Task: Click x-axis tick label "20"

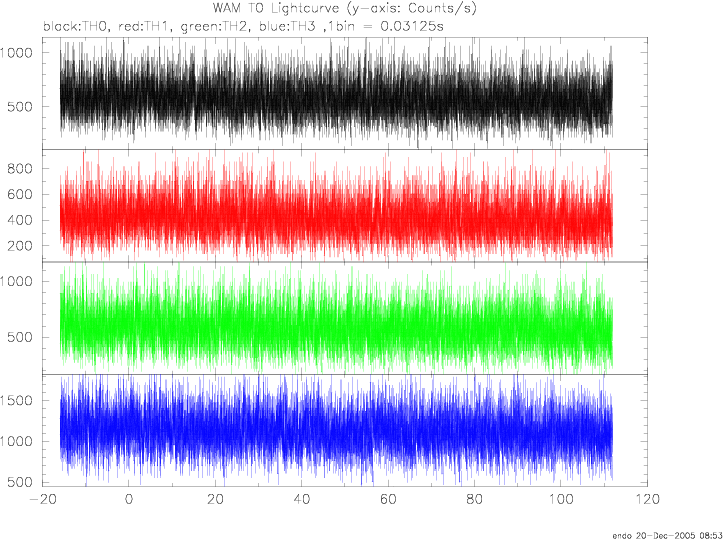Action: (215, 499)
